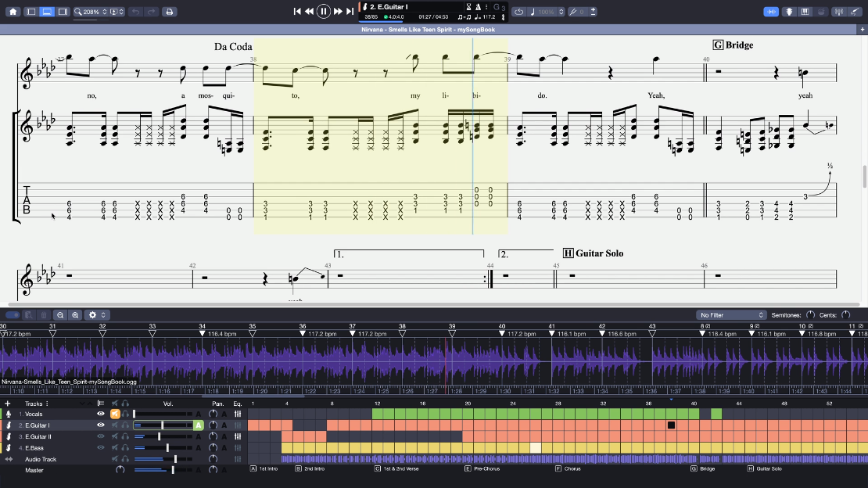Hide the Vocals track via eye icon
Screen dimensions: 868x488
[x=100, y=414]
